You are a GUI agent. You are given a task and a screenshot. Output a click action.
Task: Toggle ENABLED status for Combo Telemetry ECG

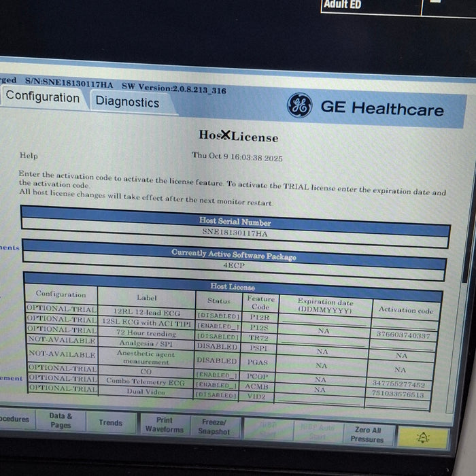click(x=216, y=385)
